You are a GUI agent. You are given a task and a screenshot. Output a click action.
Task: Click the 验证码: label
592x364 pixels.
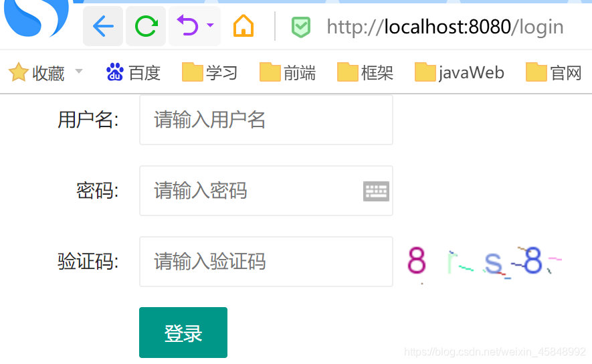88,262
